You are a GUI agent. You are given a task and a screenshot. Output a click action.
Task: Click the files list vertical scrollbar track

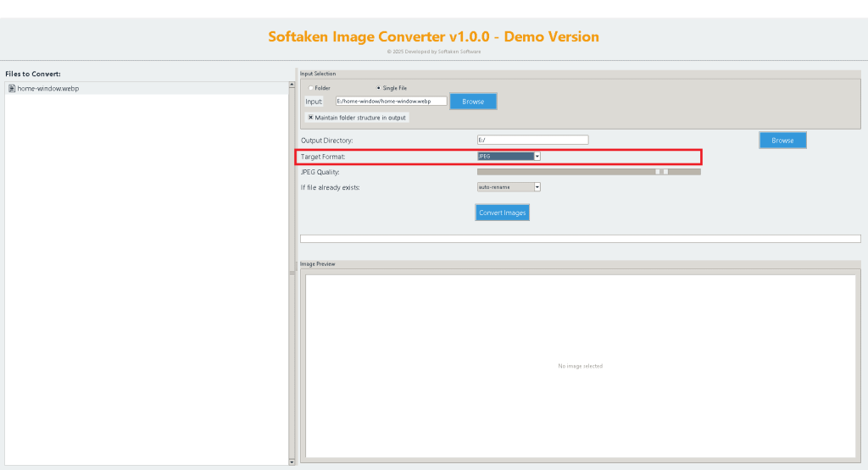[x=292, y=356]
